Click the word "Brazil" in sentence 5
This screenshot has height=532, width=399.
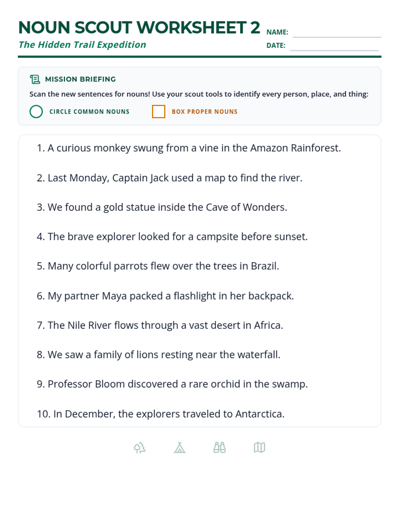click(264, 266)
